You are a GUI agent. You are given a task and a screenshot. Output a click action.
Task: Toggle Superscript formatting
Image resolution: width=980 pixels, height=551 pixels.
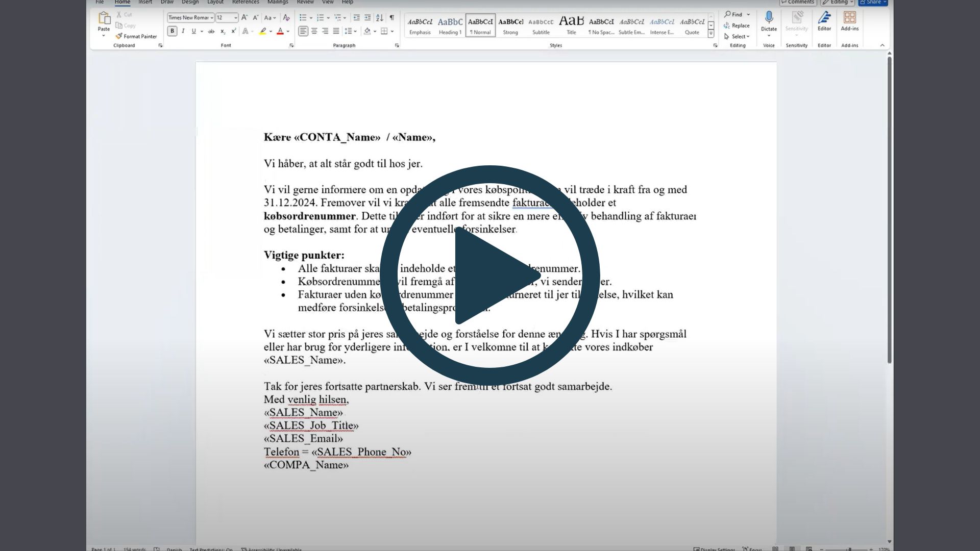coord(233,31)
